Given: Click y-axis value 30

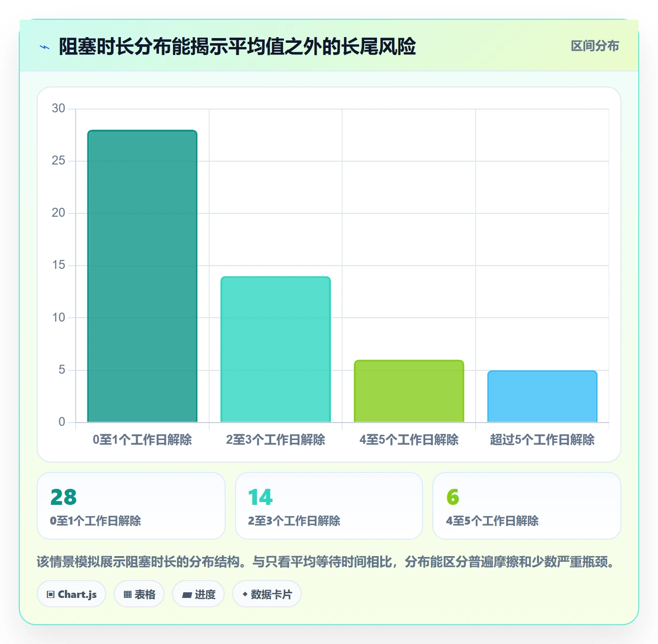Looking at the screenshot, I should point(58,109).
